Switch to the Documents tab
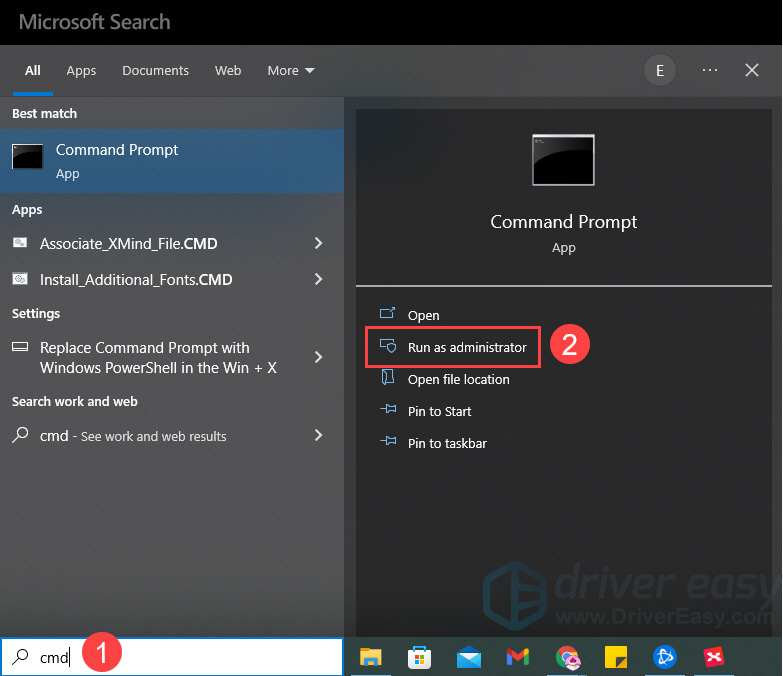This screenshot has height=676, width=783. pyautogui.click(x=155, y=70)
